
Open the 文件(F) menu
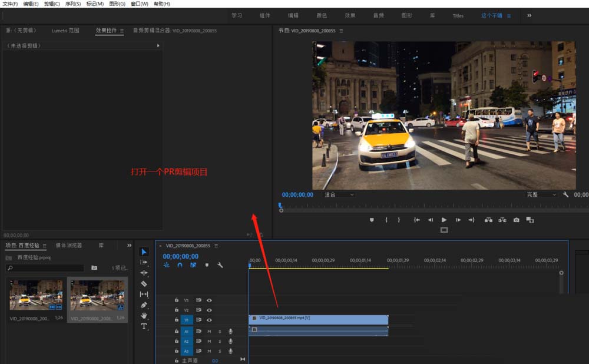[x=9, y=4]
